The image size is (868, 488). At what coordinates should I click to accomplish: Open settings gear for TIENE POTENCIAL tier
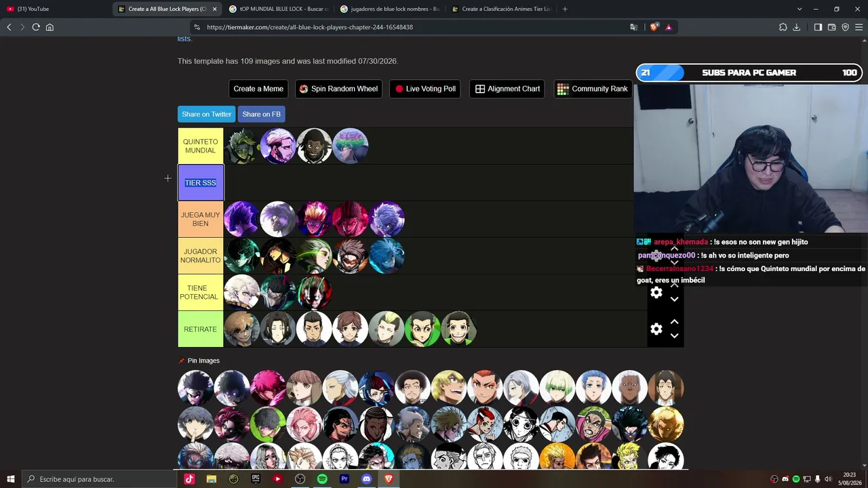click(x=656, y=292)
